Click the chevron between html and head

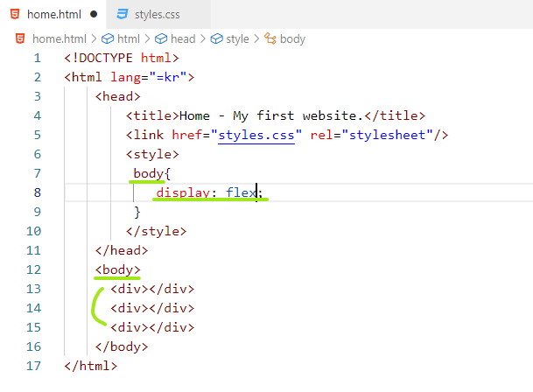click(147, 38)
